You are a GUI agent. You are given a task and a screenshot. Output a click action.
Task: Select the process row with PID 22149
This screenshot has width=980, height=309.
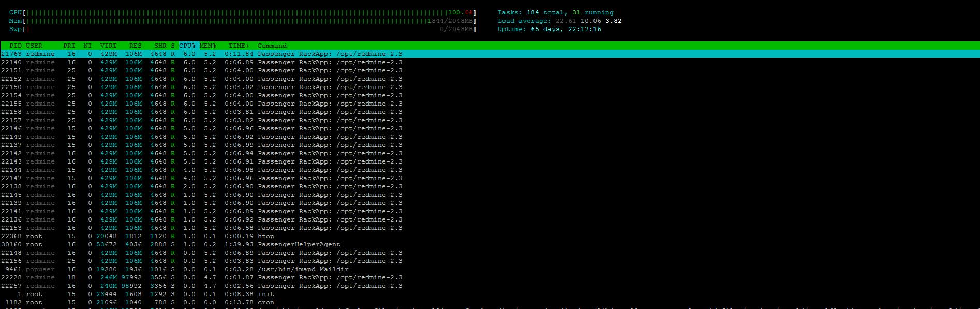click(490, 137)
